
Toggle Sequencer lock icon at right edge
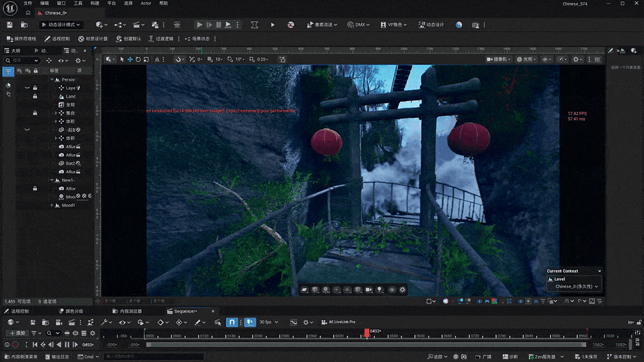tap(639, 322)
